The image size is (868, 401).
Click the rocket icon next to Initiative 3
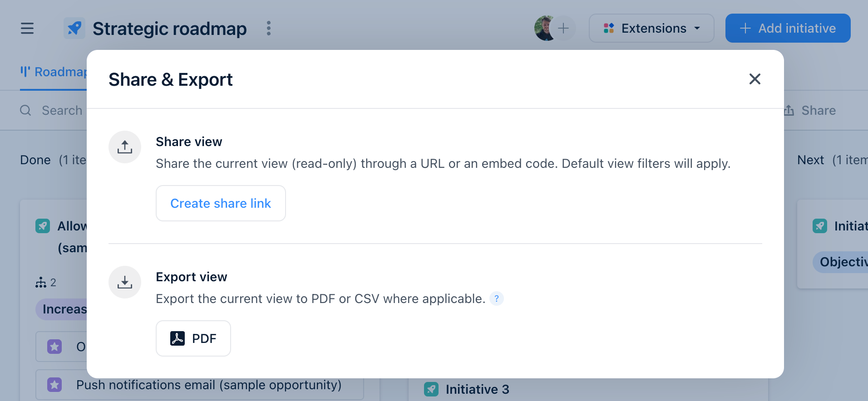[x=430, y=389]
